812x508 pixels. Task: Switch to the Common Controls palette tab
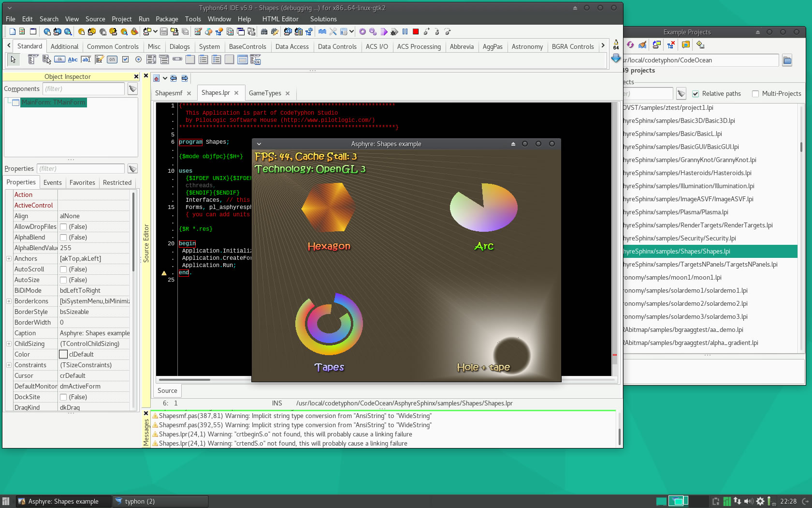point(113,46)
